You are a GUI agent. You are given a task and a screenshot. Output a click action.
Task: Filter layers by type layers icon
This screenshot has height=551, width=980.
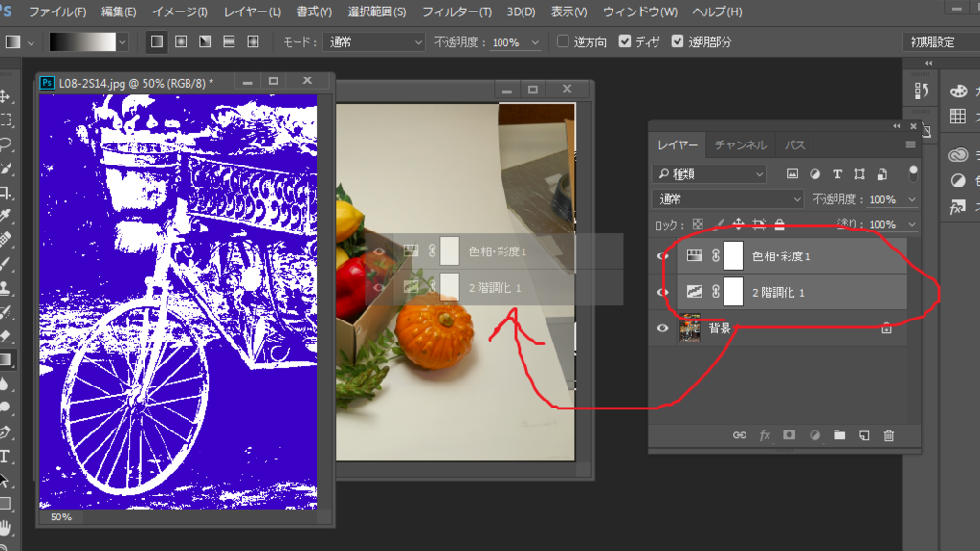(836, 174)
